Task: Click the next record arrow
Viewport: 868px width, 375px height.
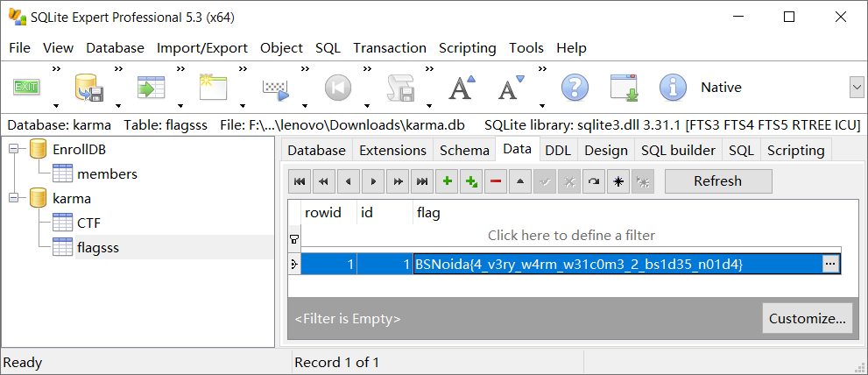Action: [x=373, y=181]
